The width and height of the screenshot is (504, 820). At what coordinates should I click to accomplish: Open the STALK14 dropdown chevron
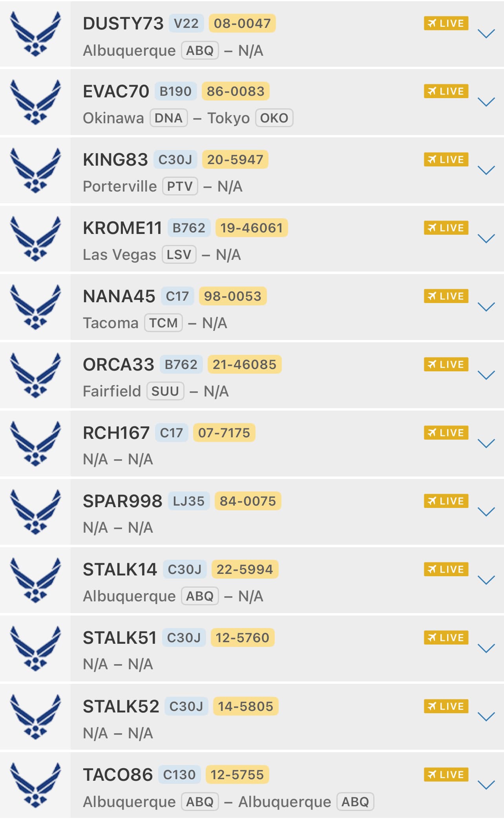(486, 580)
